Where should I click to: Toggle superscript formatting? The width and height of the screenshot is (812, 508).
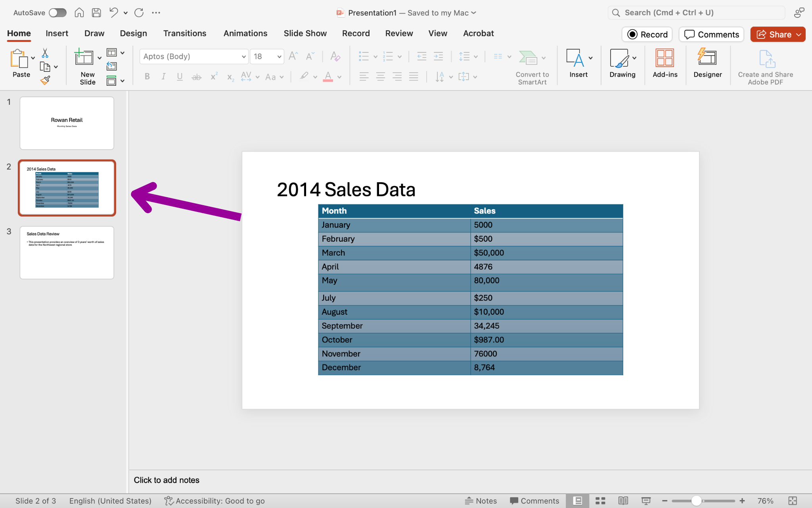[214, 76]
